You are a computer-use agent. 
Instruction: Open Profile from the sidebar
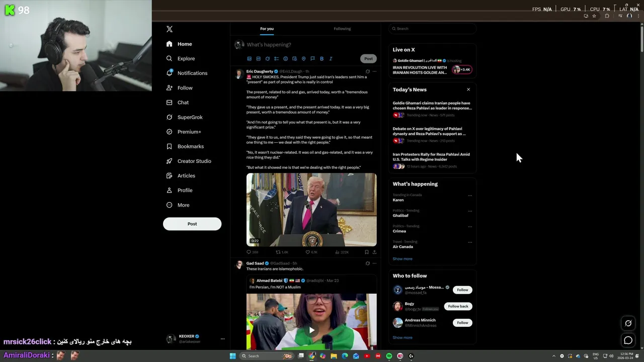coord(179,191)
